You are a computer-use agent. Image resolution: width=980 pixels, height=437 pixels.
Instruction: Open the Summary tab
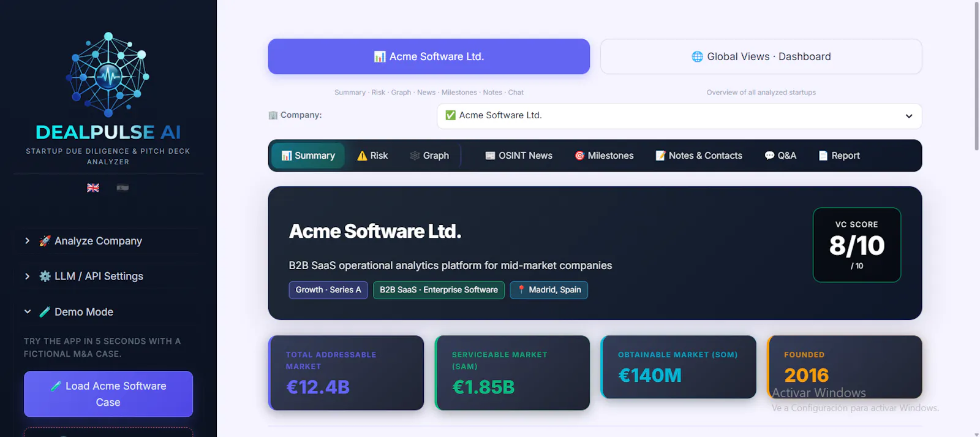[x=308, y=156]
